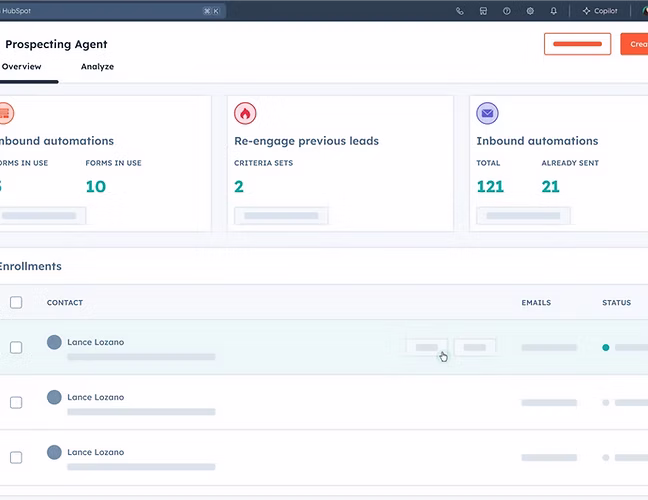The width and height of the screenshot is (648, 500).
Task: Open the help question mark icon
Action: click(507, 11)
